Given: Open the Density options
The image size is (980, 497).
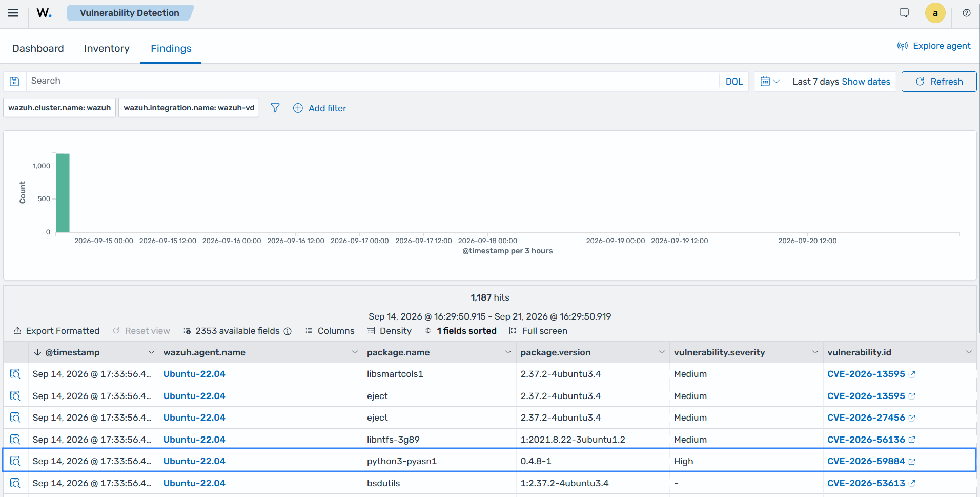Looking at the screenshot, I should [389, 331].
